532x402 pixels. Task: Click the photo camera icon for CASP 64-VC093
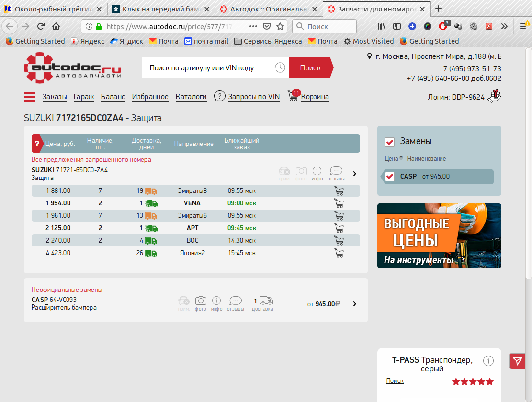click(201, 301)
